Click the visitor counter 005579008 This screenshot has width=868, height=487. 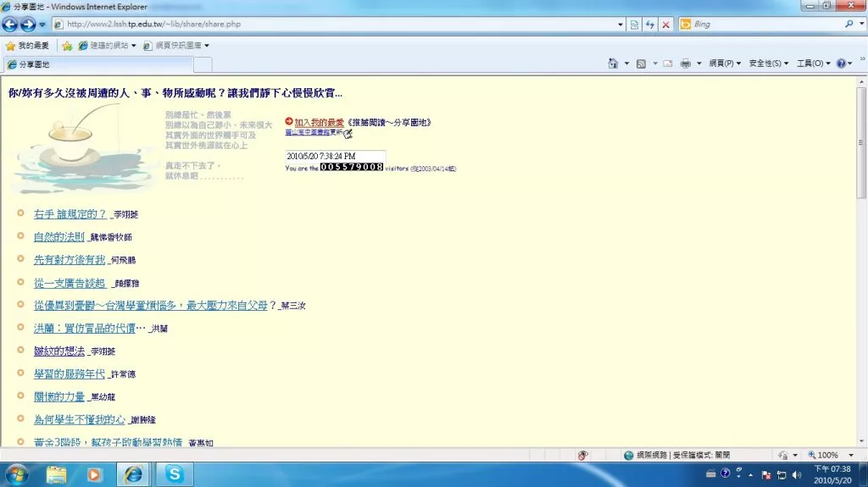click(x=352, y=167)
